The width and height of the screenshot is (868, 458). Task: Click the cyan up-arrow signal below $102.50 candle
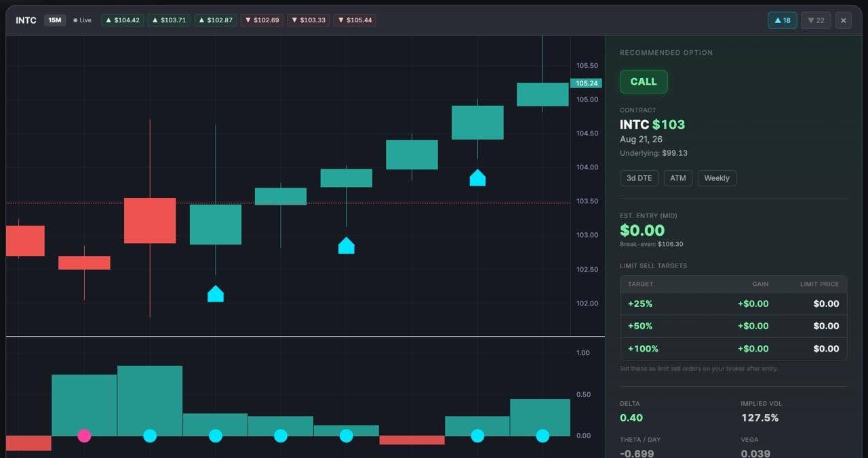click(215, 293)
